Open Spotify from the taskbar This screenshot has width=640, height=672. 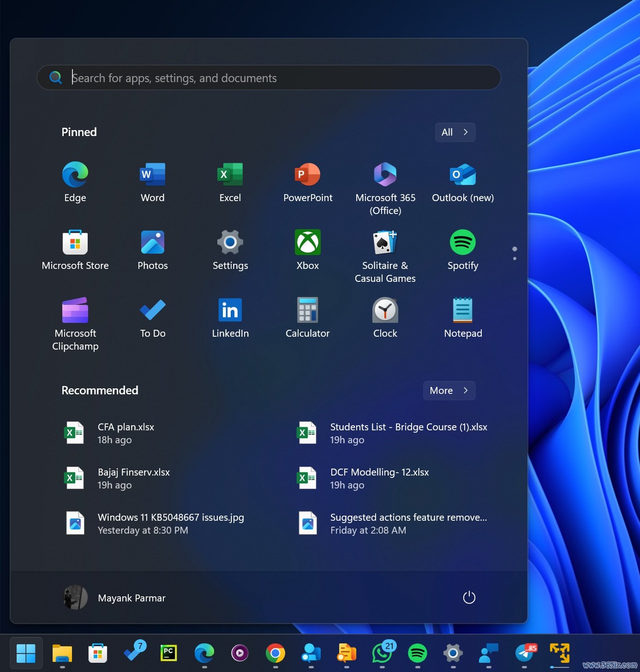click(x=418, y=653)
